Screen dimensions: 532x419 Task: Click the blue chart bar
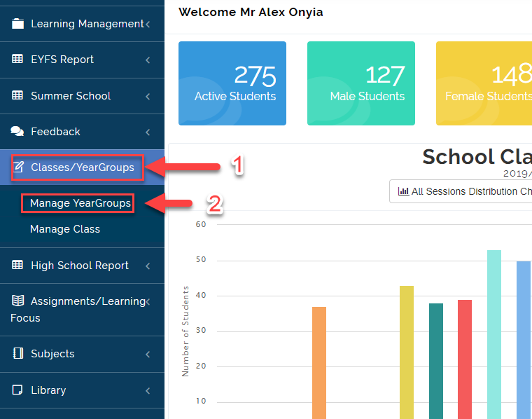pos(524,340)
